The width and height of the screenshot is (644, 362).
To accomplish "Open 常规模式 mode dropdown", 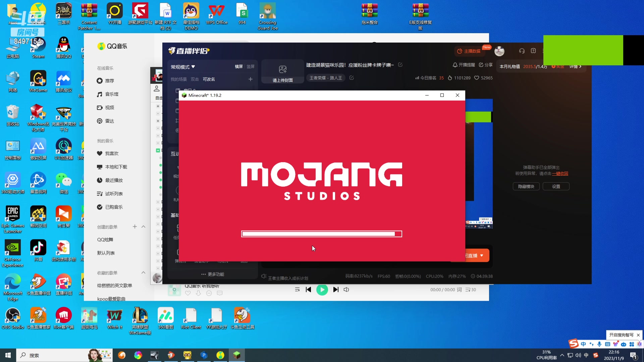I will coord(183,67).
